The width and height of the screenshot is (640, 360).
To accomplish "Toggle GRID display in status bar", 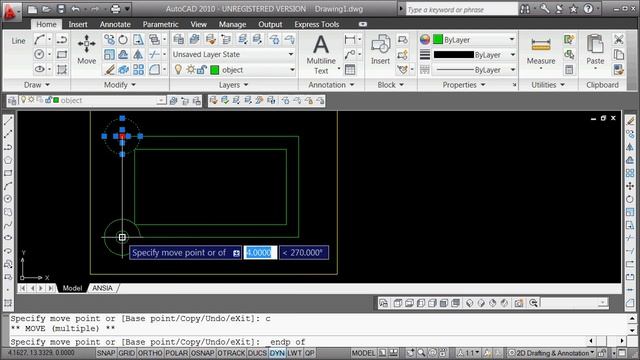I will [x=127, y=353].
